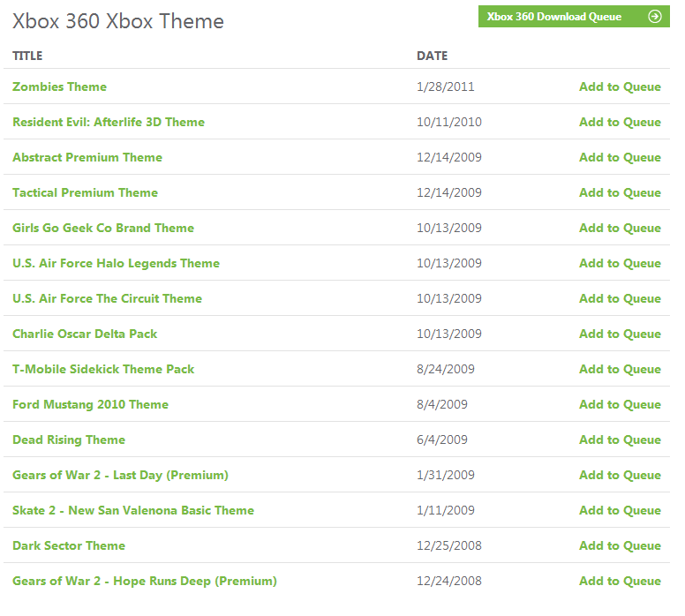685x616 pixels.
Task: Click the Xbox 360 Xbox Theme heading
Action: coord(118,21)
